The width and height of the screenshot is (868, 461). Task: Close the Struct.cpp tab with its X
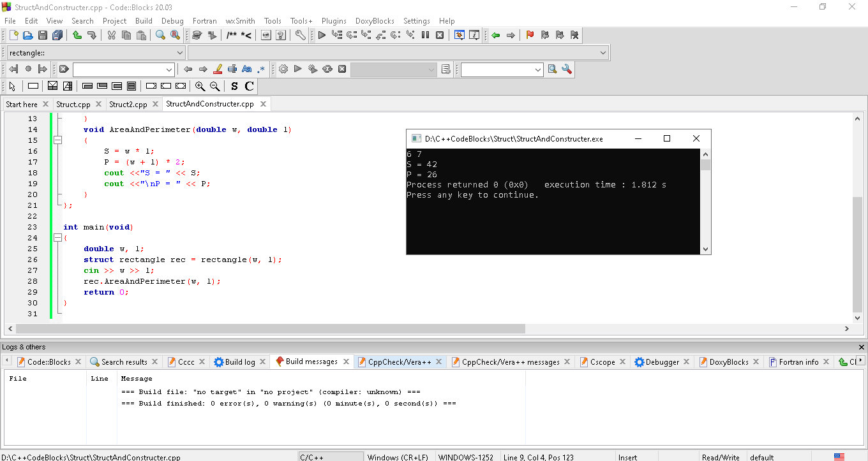[x=99, y=103]
